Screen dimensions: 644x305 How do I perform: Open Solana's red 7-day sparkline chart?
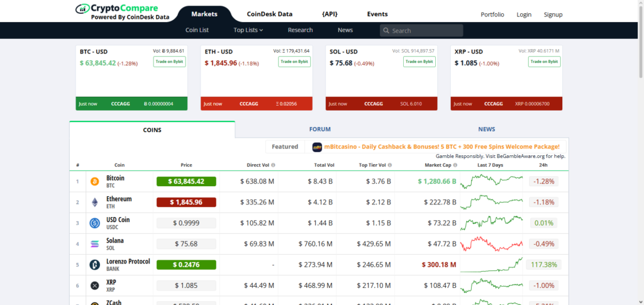(x=491, y=244)
